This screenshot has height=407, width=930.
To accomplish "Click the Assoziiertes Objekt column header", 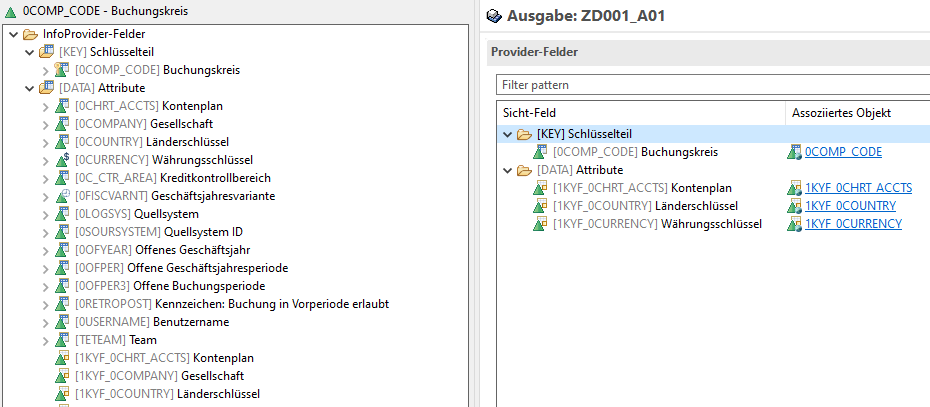I will coord(858,113).
